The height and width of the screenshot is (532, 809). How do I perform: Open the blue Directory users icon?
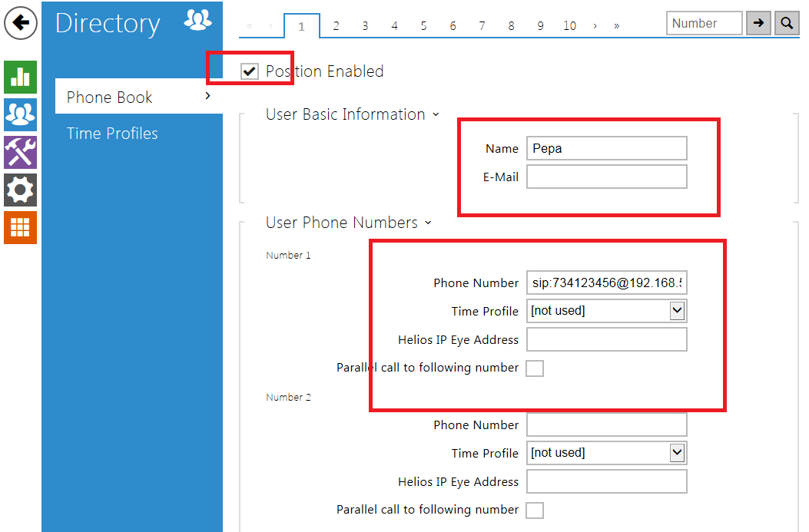click(x=20, y=114)
